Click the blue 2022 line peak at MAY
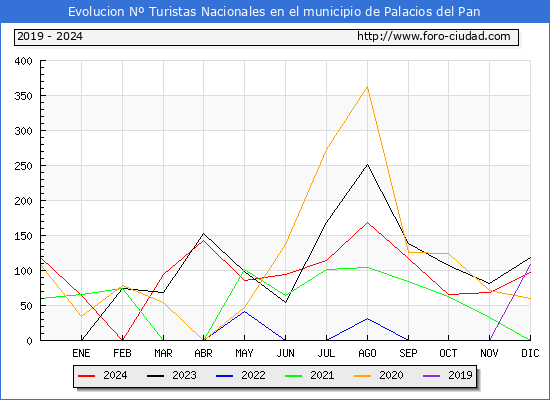Image resolution: width=550 pixels, height=400 pixels. coord(244,311)
